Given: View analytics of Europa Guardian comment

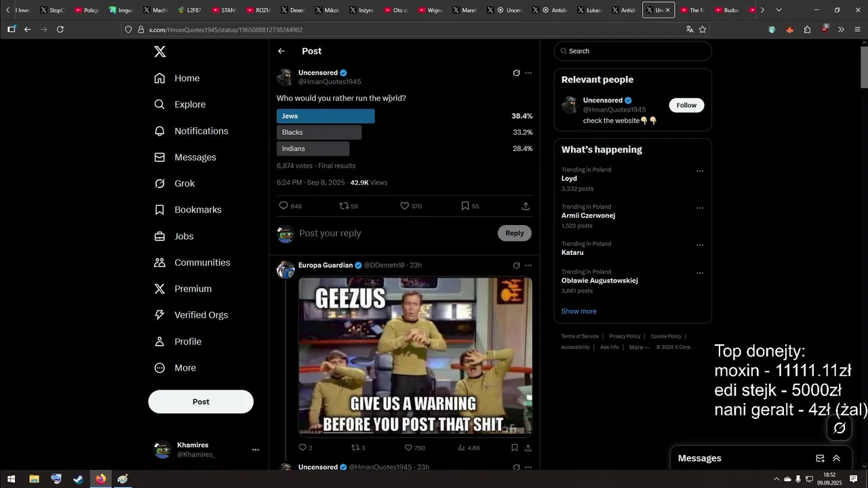Looking at the screenshot, I should [469, 448].
